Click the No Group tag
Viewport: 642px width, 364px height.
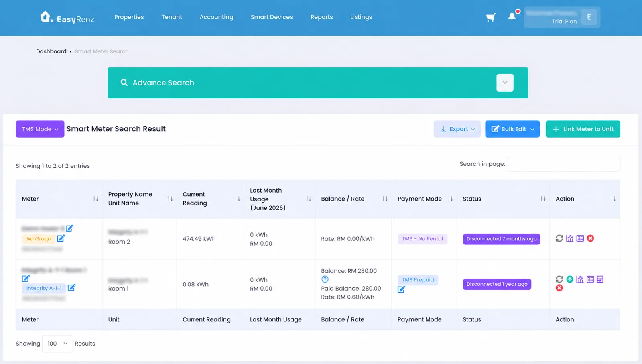coord(39,239)
